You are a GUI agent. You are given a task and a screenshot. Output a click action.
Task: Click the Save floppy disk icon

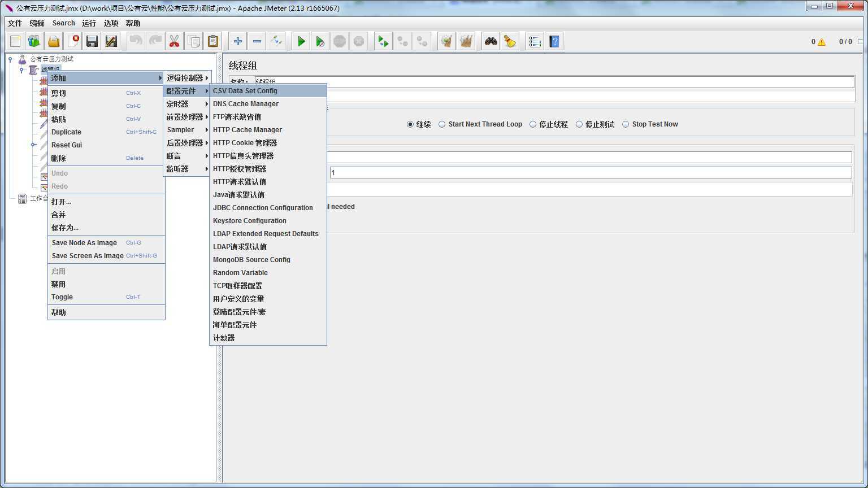[92, 41]
